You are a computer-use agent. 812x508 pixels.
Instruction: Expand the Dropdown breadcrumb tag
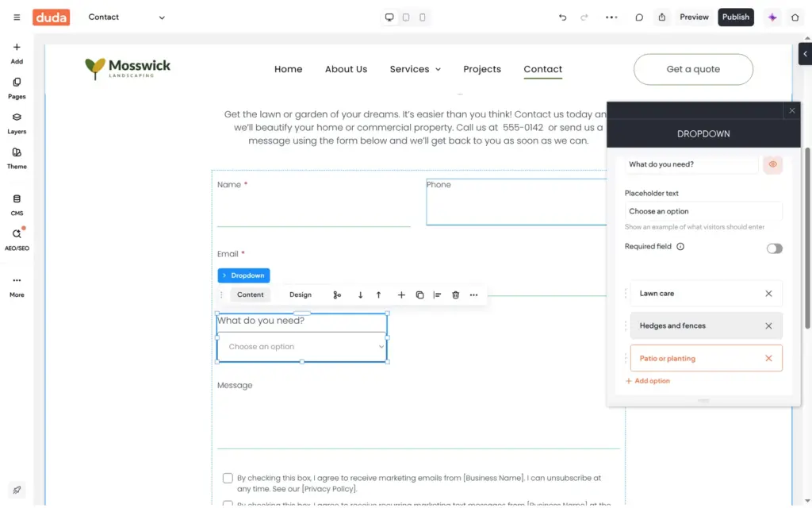coord(244,275)
